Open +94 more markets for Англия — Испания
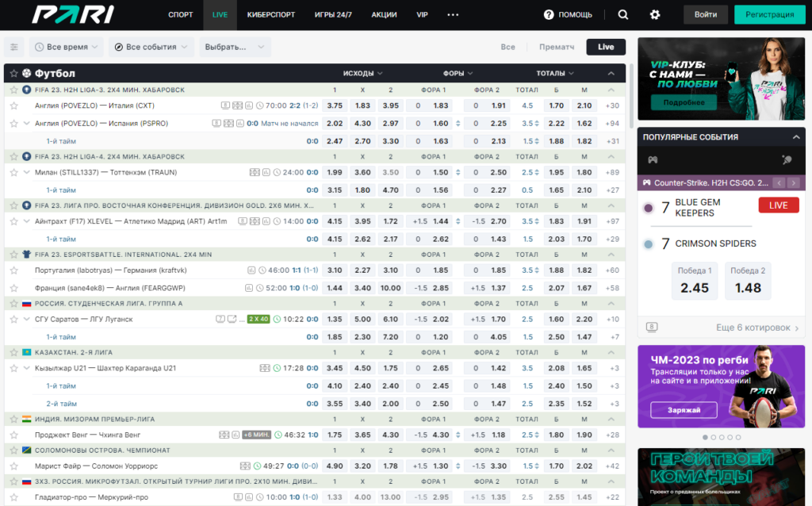The width and height of the screenshot is (812, 506). click(612, 123)
